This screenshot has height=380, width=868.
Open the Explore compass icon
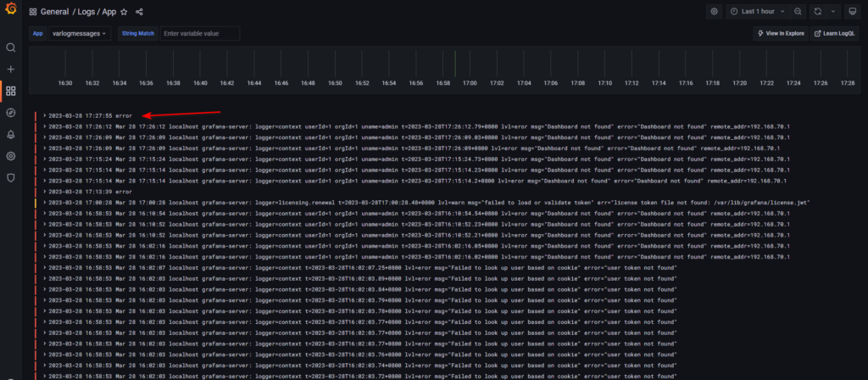tap(10, 112)
